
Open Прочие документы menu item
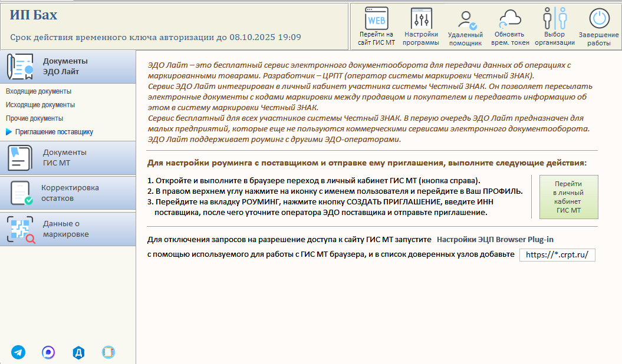coord(34,118)
